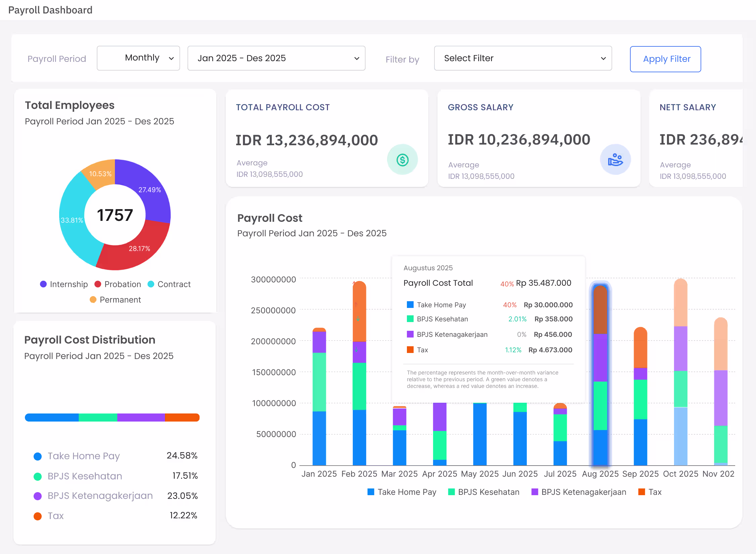Screen dimensions: 756x554
Task: Click the Total Employees panel title
Action: [x=70, y=105]
